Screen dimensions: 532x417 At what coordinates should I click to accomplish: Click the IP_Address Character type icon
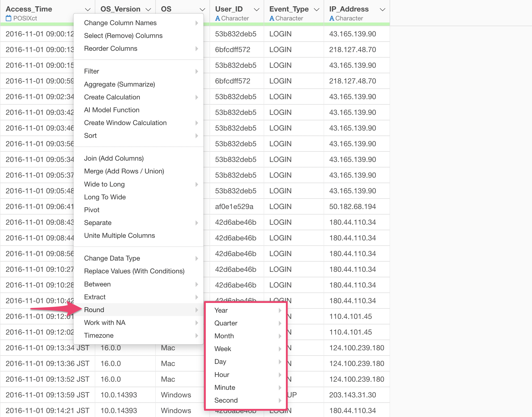pyautogui.click(x=331, y=18)
